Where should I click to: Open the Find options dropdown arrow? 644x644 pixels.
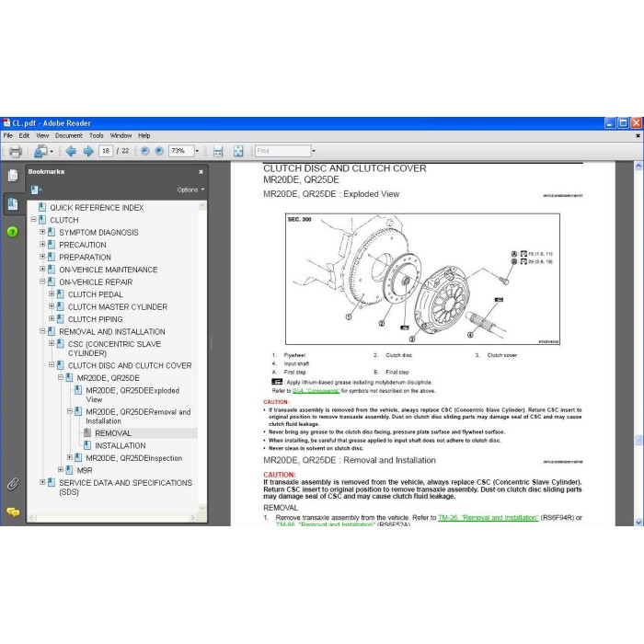coord(314,151)
